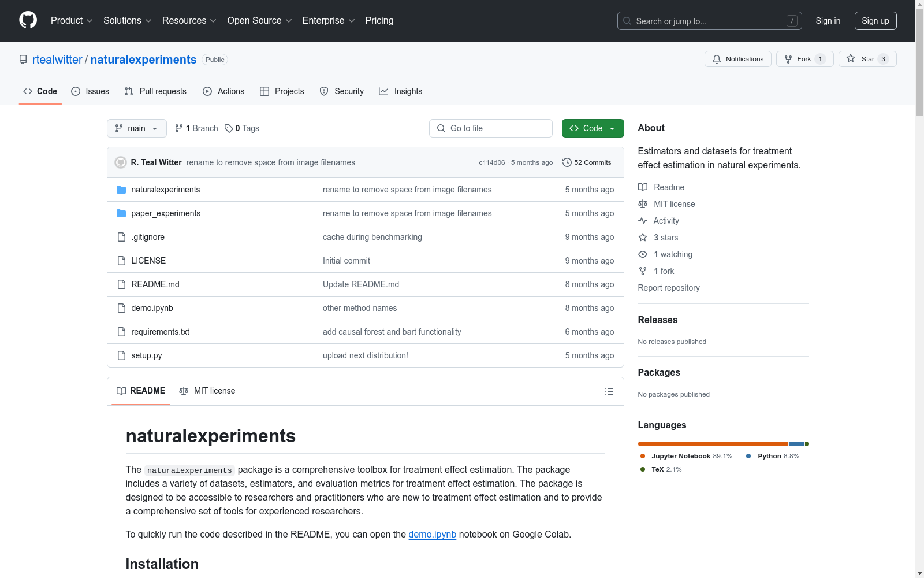Click the Jupyter Notebook language bar segment

(x=713, y=444)
